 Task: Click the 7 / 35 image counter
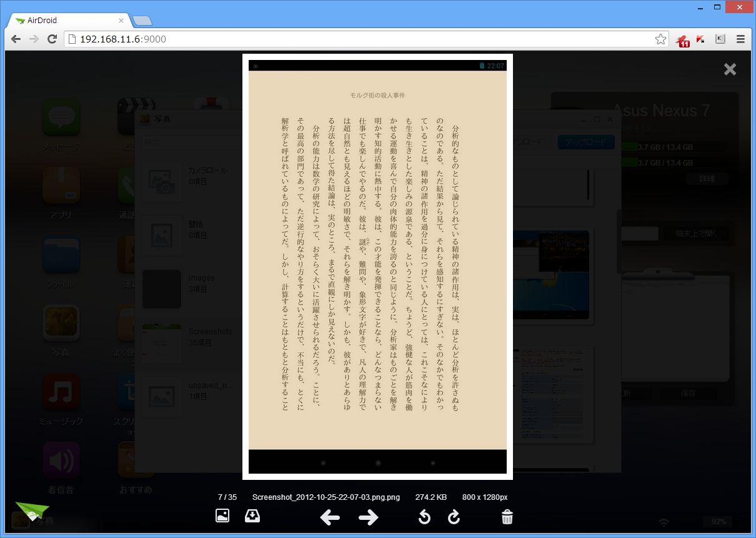(227, 497)
